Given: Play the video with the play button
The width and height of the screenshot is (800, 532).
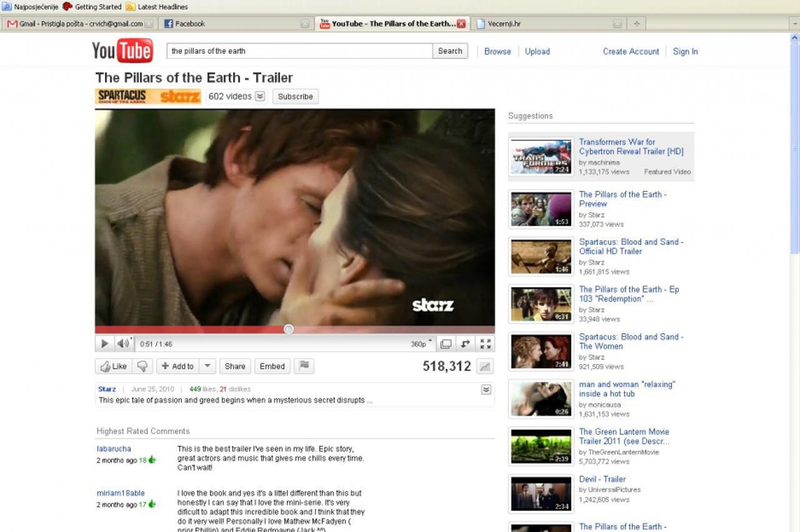Looking at the screenshot, I should [x=104, y=343].
